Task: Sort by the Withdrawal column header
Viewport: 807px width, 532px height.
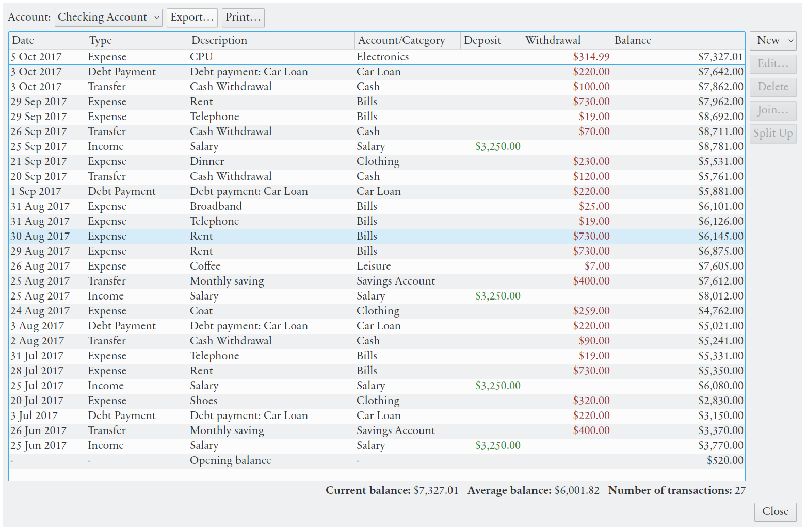Action: 566,41
